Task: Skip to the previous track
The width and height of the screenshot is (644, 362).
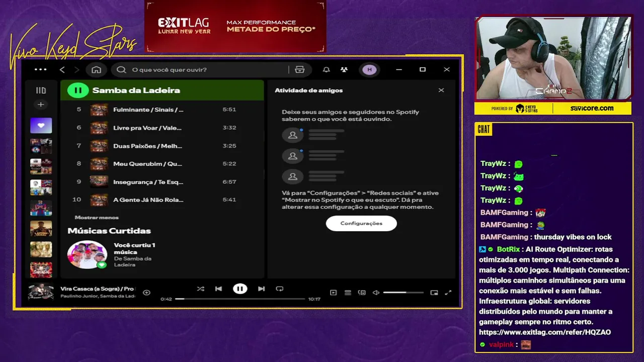Action: coord(218,289)
